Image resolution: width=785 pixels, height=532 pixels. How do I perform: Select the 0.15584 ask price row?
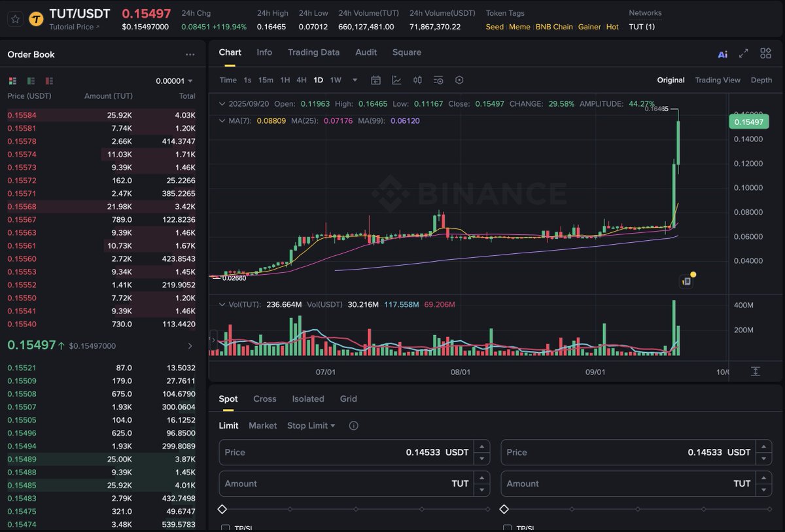(101, 115)
